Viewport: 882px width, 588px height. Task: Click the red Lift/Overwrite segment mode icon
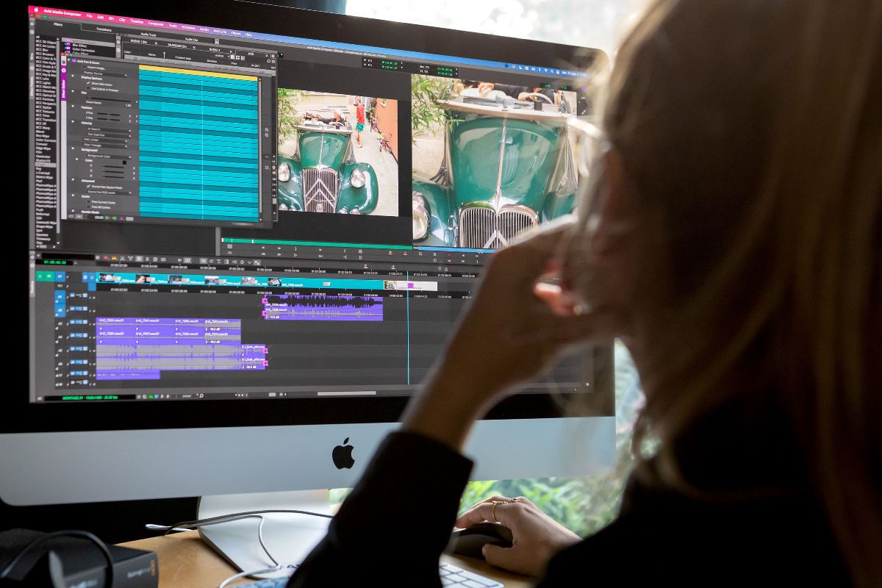click(x=105, y=258)
